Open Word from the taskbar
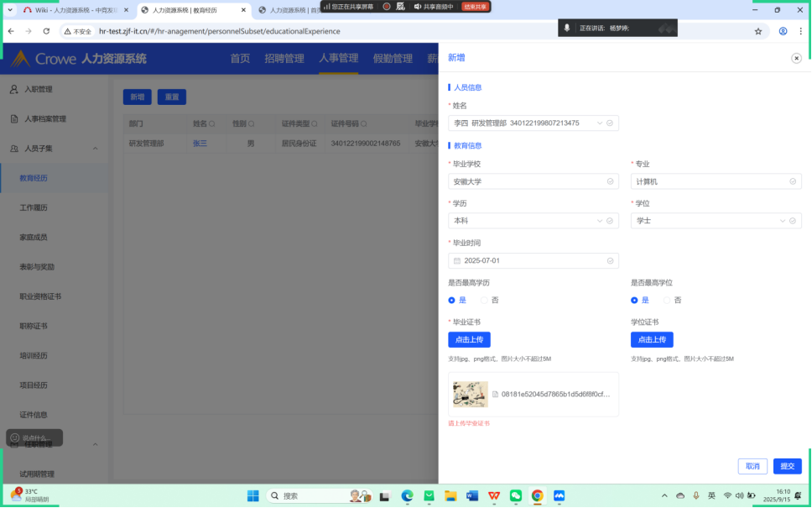Image resolution: width=812 pixels, height=508 pixels. click(x=471, y=496)
